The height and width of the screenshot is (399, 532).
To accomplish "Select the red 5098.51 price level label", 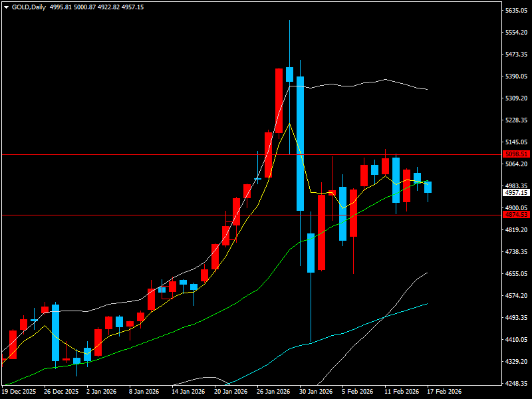I will click(517, 154).
